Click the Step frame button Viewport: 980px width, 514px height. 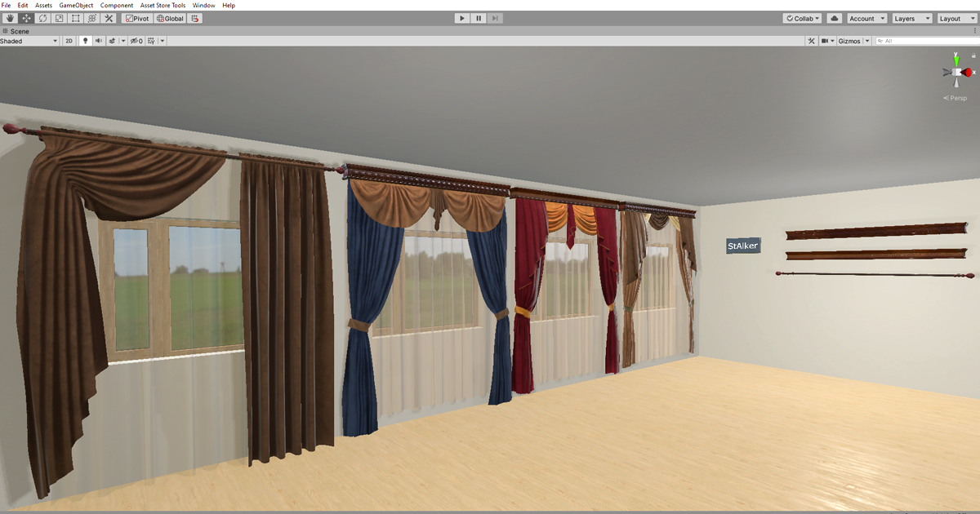[x=496, y=18]
